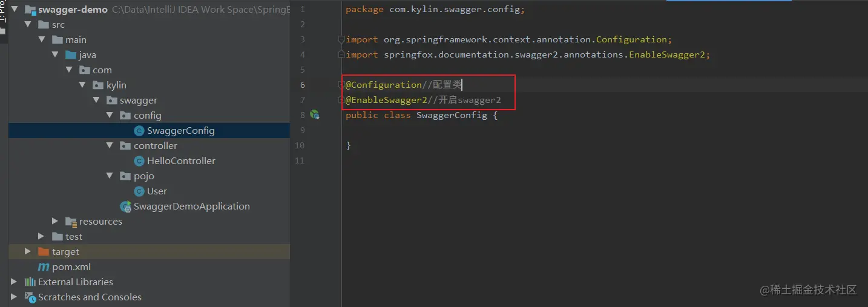Click the package declaration on line 1

coord(435,10)
